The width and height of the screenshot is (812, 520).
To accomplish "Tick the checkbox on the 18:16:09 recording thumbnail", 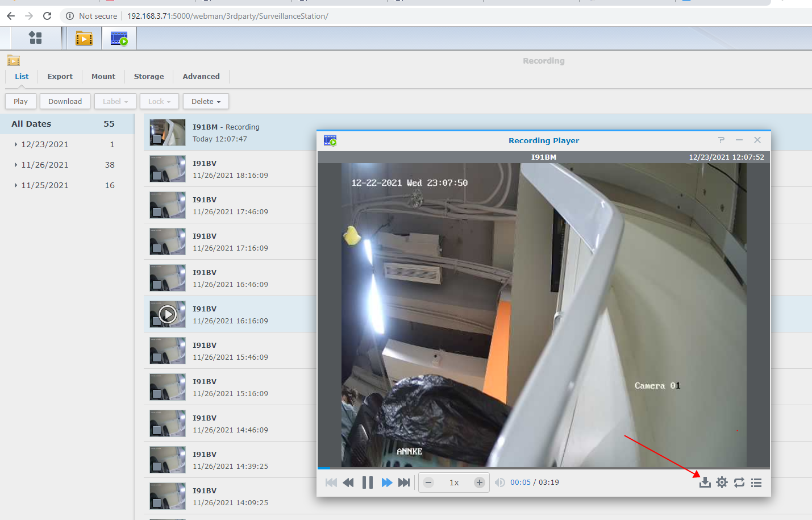I will point(156,176).
